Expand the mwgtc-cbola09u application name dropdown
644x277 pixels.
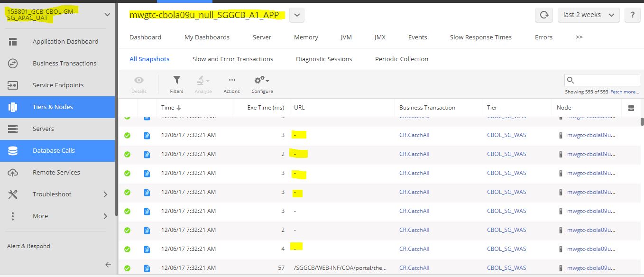[296, 15]
